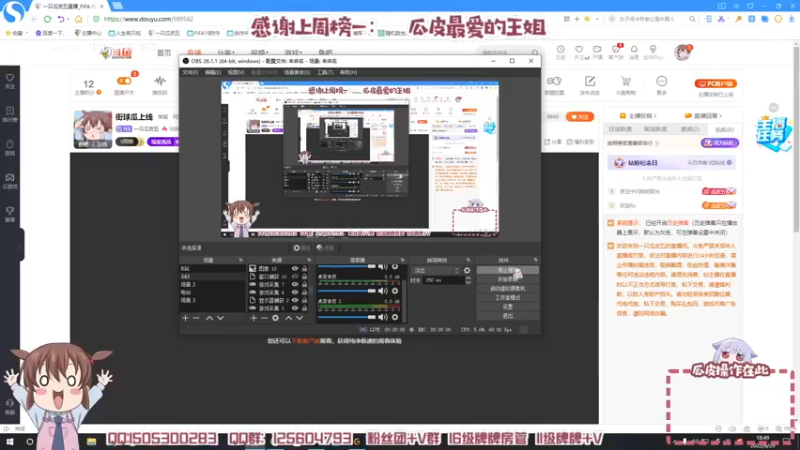Adjust 桌面音频 2 volume slider
This screenshot has width=800, height=450.
[x=347, y=317]
